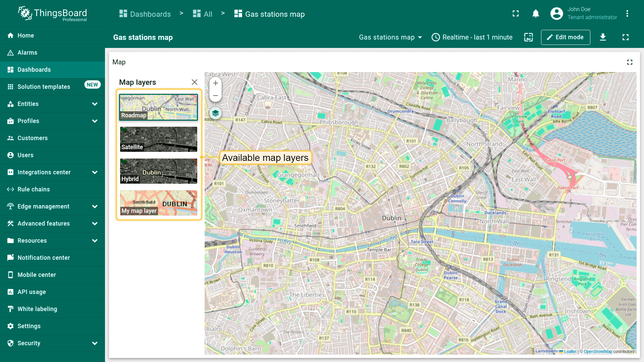The height and width of the screenshot is (362, 644).
Task: Expand the Map widget to fullscreen
Action: (x=630, y=62)
